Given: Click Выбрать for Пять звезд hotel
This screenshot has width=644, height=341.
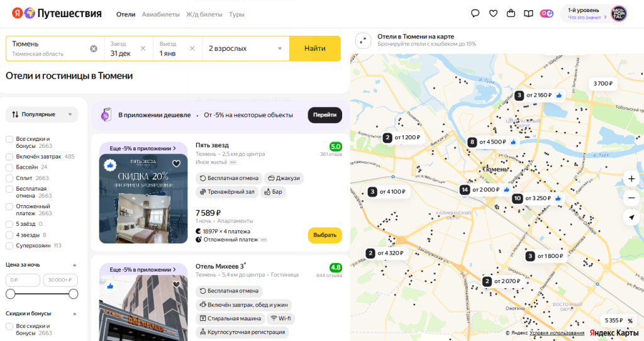Looking at the screenshot, I should tap(325, 235).
